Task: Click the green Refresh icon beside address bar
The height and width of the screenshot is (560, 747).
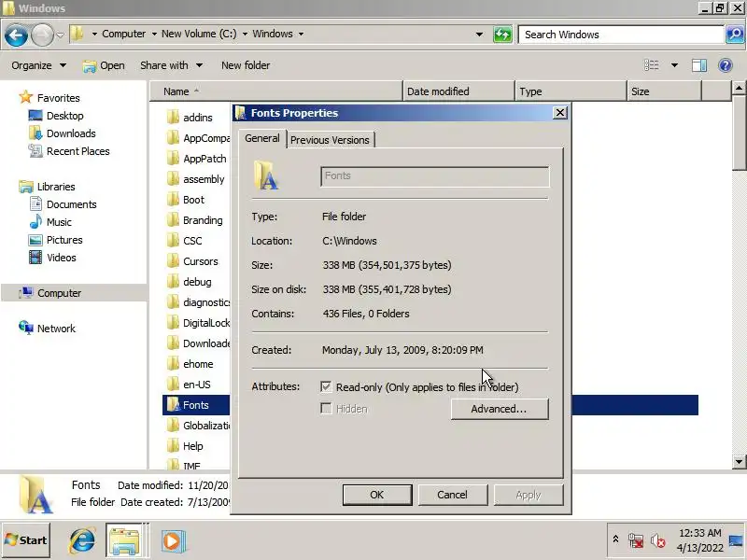Action: click(502, 35)
